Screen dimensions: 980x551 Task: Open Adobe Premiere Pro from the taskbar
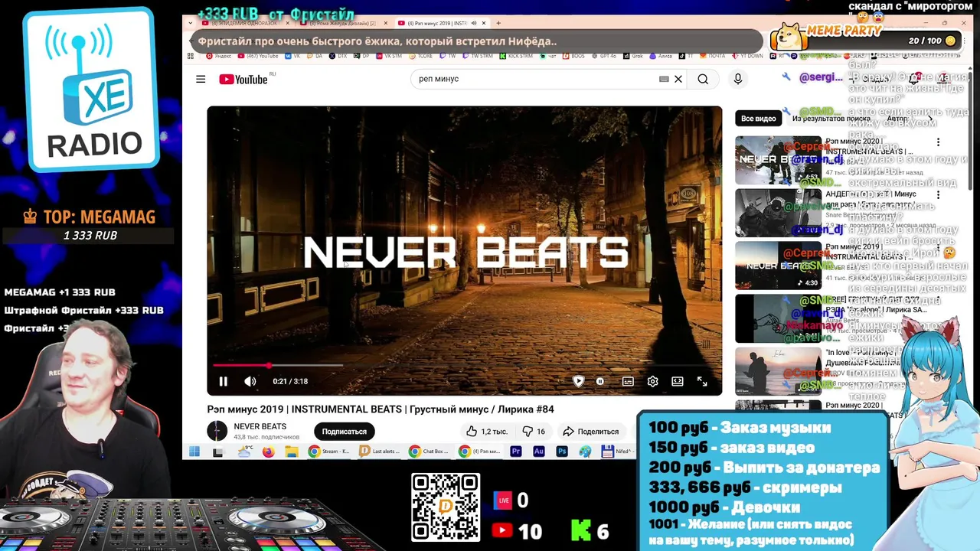click(516, 452)
